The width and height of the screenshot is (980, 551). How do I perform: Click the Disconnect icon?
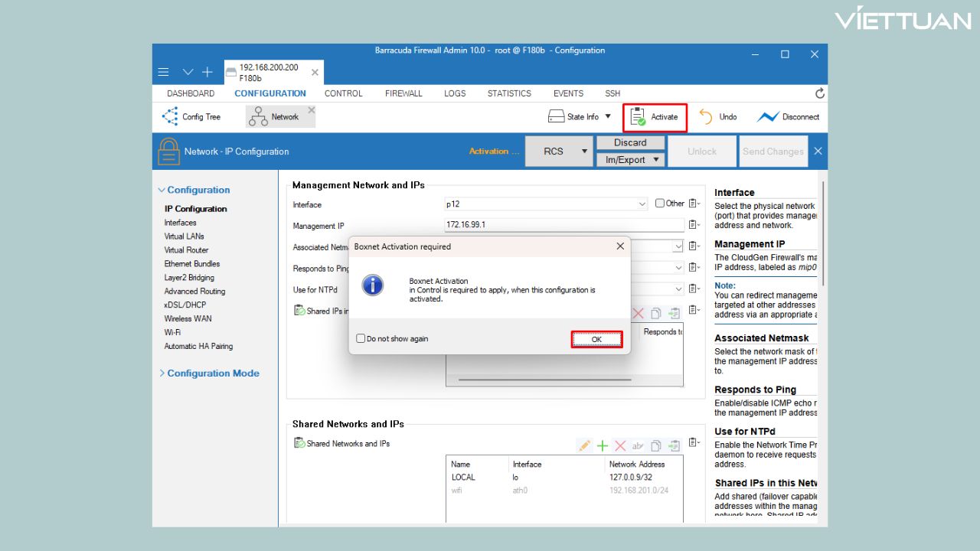(x=768, y=117)
